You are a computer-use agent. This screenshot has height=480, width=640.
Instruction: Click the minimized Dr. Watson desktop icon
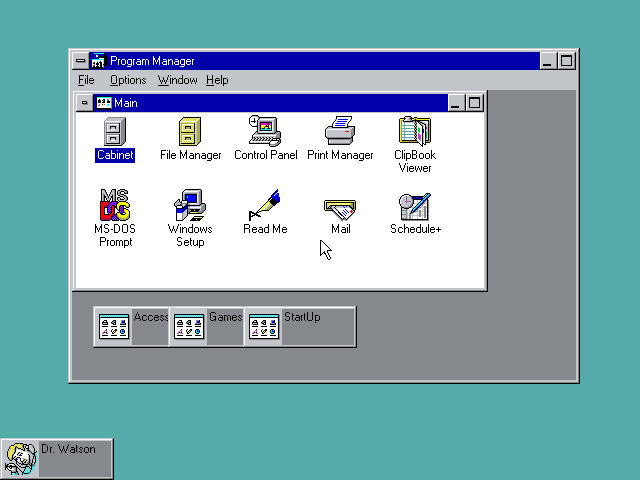[x=21, y=459]
